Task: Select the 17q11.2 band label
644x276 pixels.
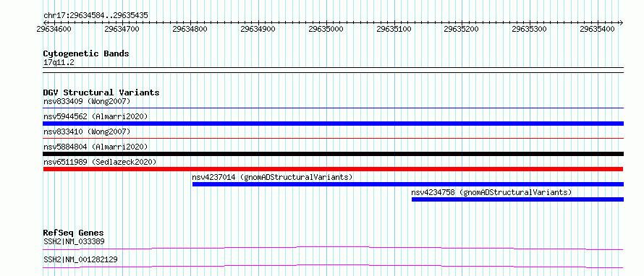Action: [59, 63]
